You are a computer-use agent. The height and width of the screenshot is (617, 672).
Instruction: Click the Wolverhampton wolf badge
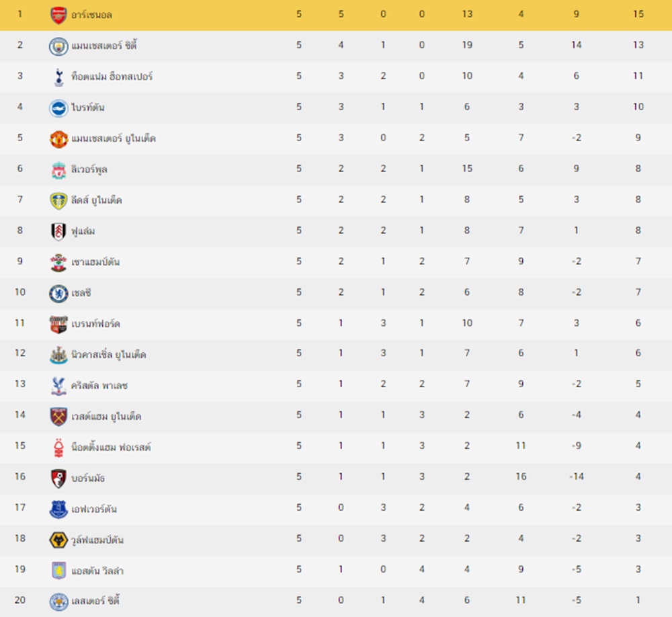tap(58, 540)
